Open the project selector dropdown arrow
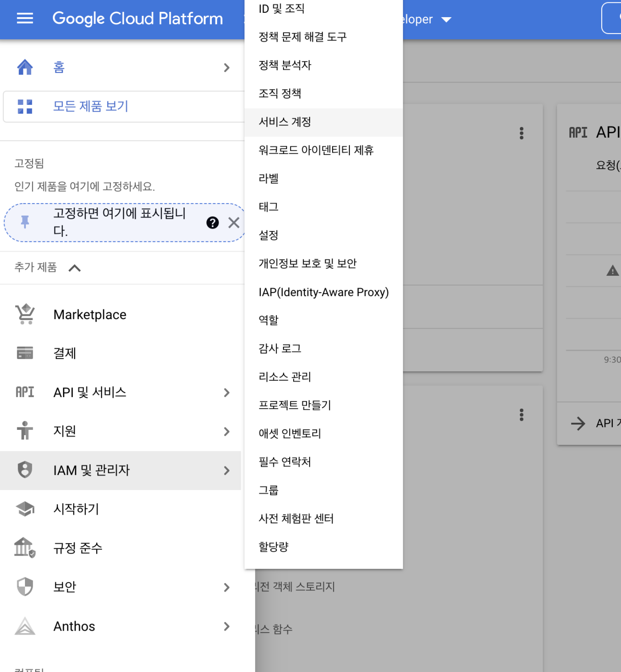The image size is (621, 672). pos(446,19)
